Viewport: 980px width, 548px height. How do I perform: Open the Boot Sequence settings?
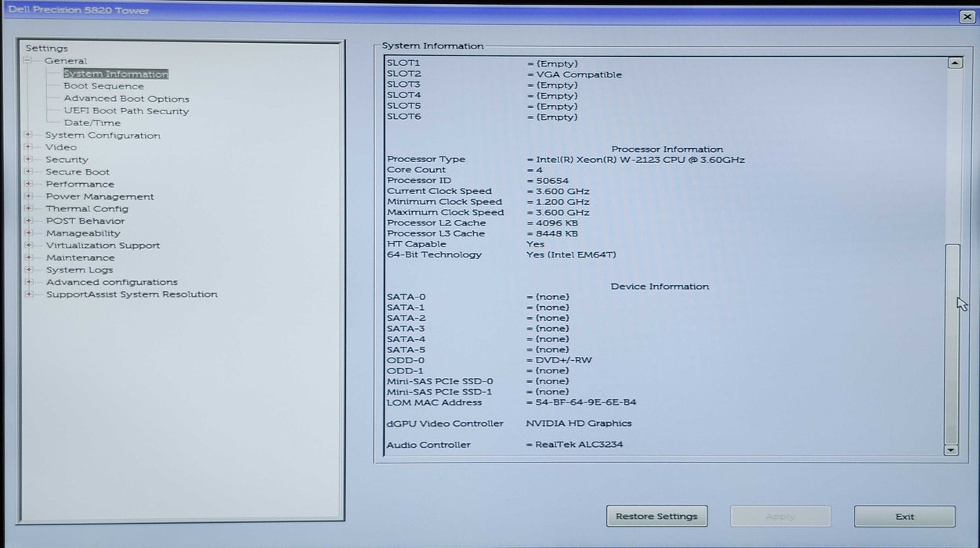pos(103,86)
